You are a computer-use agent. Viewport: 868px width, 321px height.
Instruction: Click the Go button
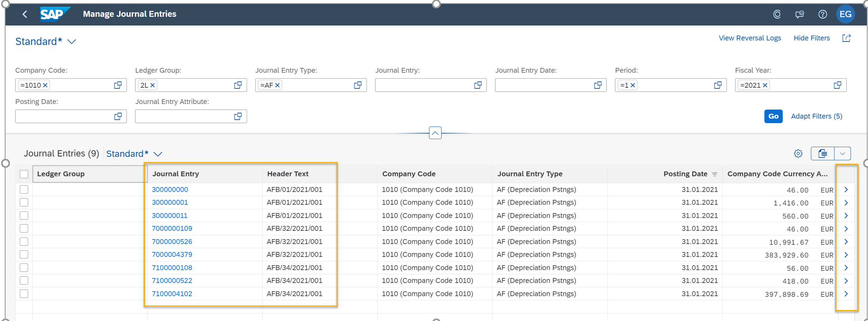[x=773, y=116]
